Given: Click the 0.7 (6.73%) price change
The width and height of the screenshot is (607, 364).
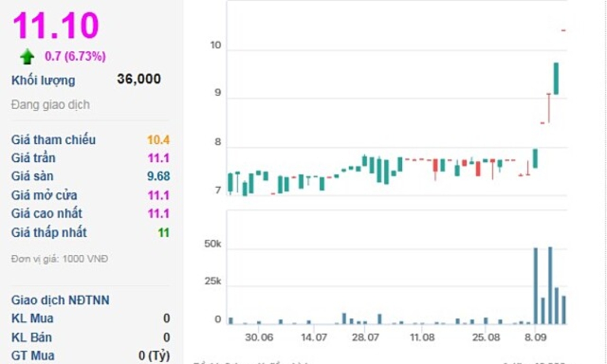Looking at the screenshot, I should click(x=75, y=56).
